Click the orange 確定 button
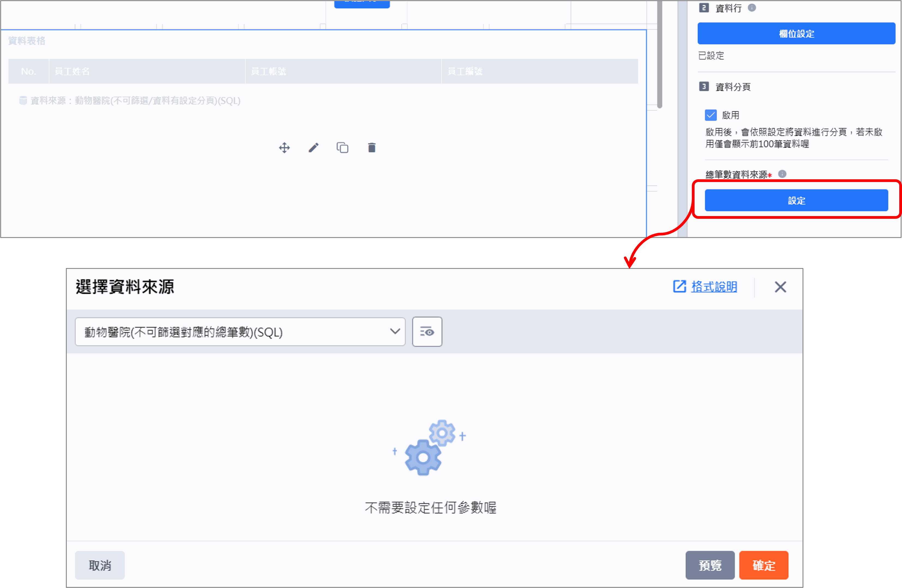The width and height of the screenshot is (902, 588). pos(764,565)
